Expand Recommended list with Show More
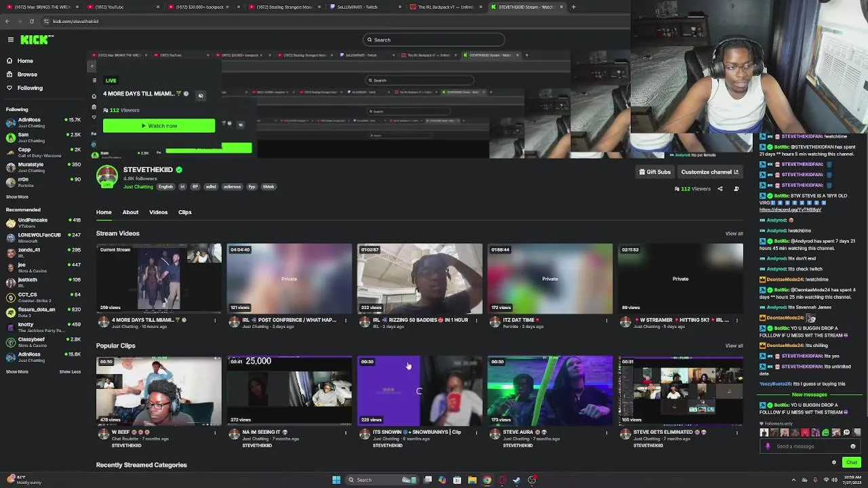The height and width of the screenshot is (488, 868). pyautogui.click(x=17, y=372)
